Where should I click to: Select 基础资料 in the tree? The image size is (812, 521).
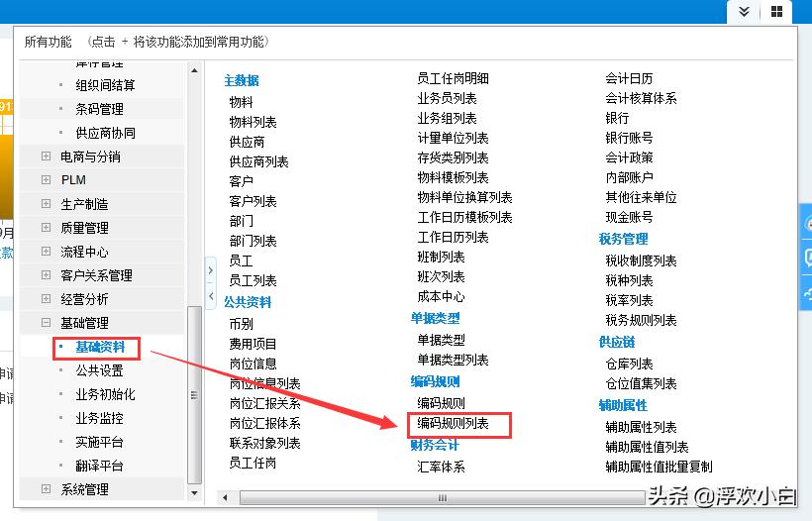[100, 347]
